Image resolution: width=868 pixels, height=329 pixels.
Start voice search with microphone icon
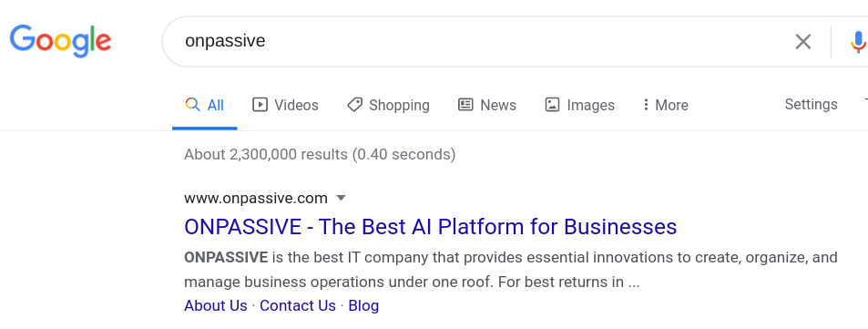click(x=858, y=42)
